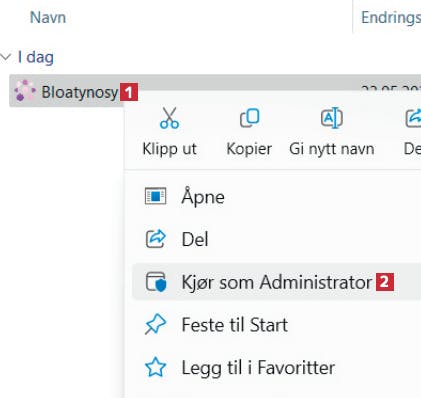The height and width of the screenshot is (398, 421).
Task: Choose Åpne from the context menu
Action: [277, 196]
